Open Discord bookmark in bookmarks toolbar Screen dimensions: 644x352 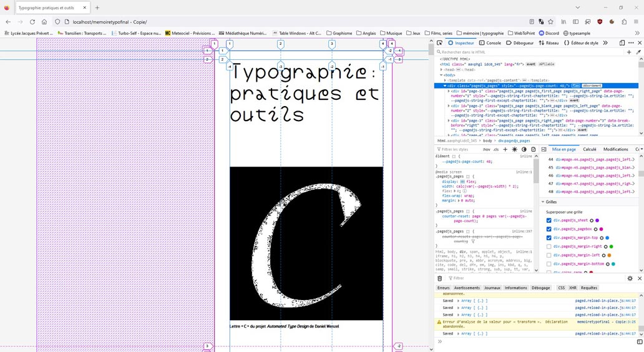[x=549, y=33]
